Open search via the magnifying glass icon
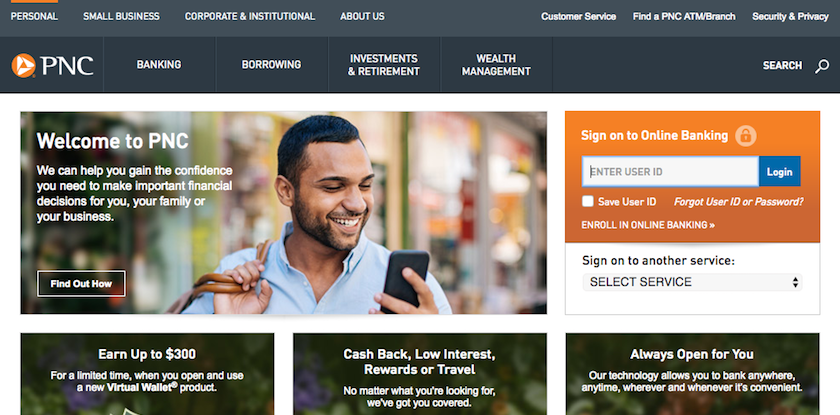 coord(822,66)
